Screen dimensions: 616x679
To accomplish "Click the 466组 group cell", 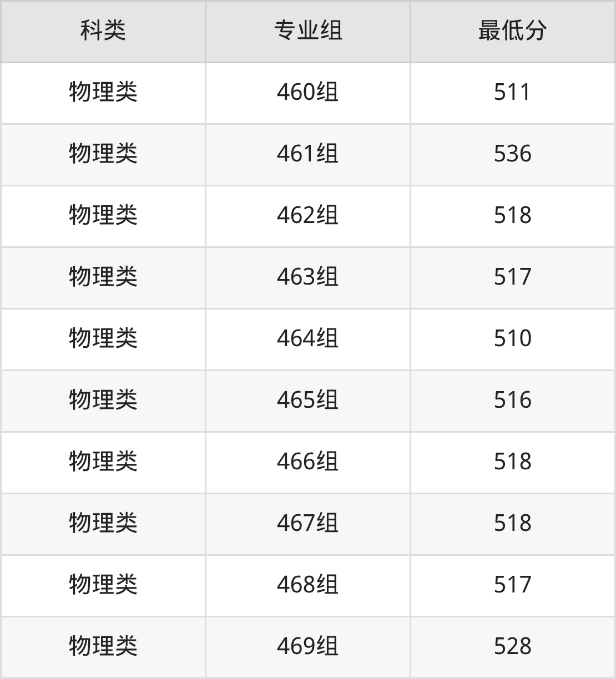I will click(308, 462).
